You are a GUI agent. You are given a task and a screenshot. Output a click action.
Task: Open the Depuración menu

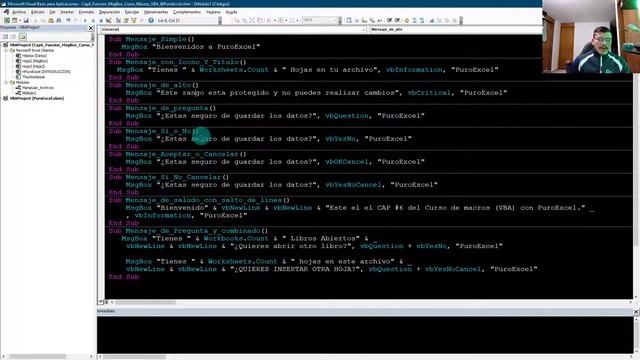coord(109,12)
